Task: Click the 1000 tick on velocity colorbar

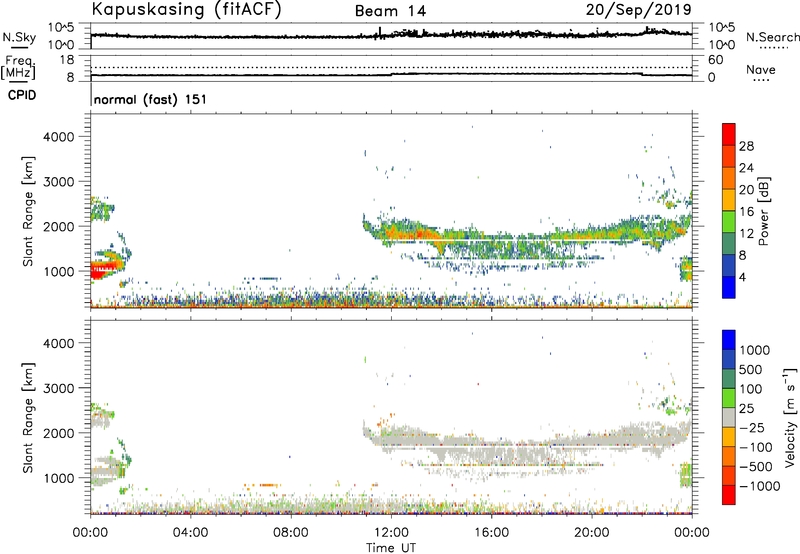Action: [754, 350]
